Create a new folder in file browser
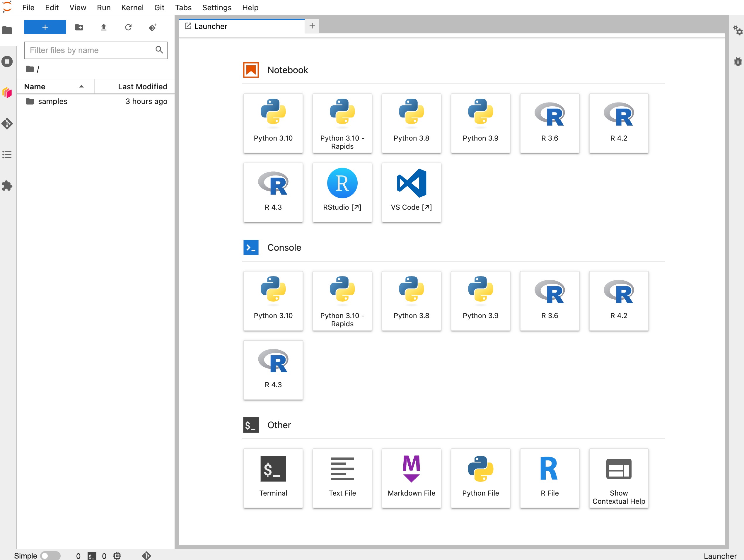 (79, 27)
